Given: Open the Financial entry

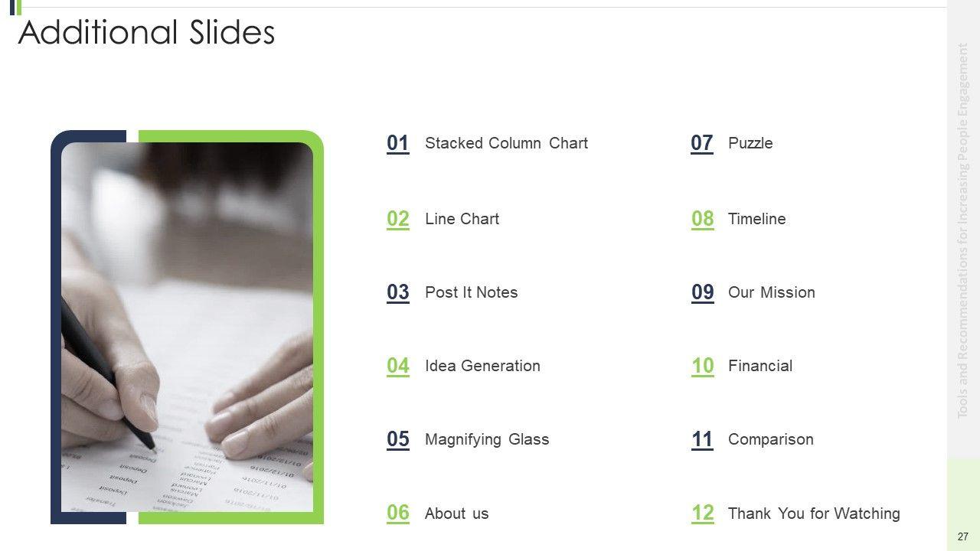Looking at the screenshot, I should (759, 366).
